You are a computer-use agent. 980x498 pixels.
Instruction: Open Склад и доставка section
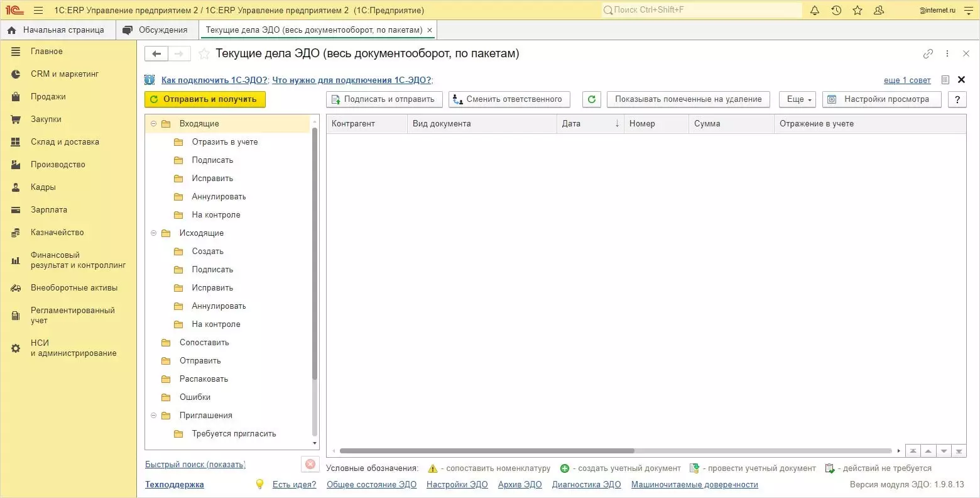point(68,142)
